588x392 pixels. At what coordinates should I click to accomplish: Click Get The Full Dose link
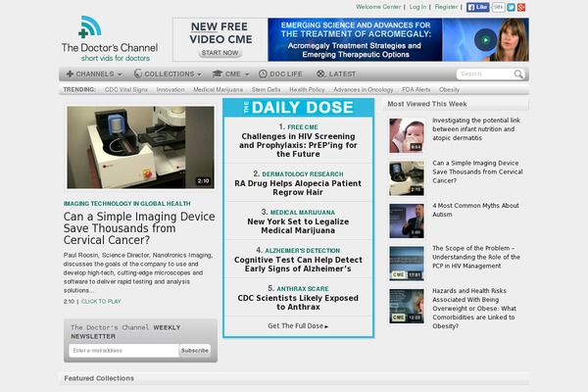pyautogui.click(x=298, y=326)
